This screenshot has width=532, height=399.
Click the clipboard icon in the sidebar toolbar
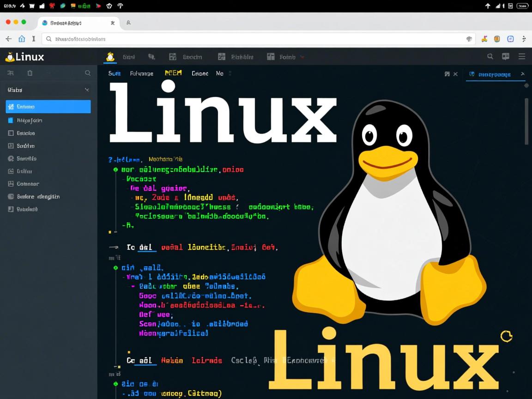30,73
